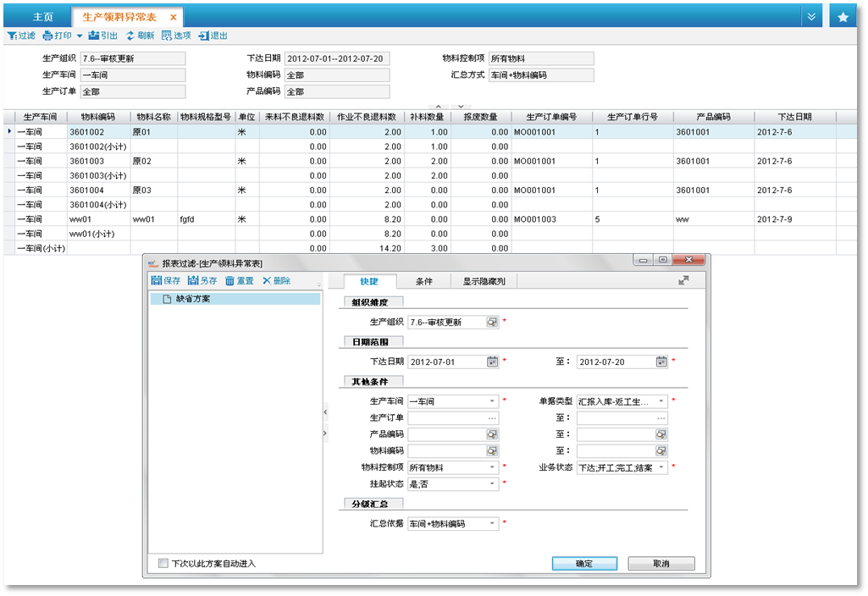
Task: Click the 刷新 refresh icon
Action: click(130, 36)
